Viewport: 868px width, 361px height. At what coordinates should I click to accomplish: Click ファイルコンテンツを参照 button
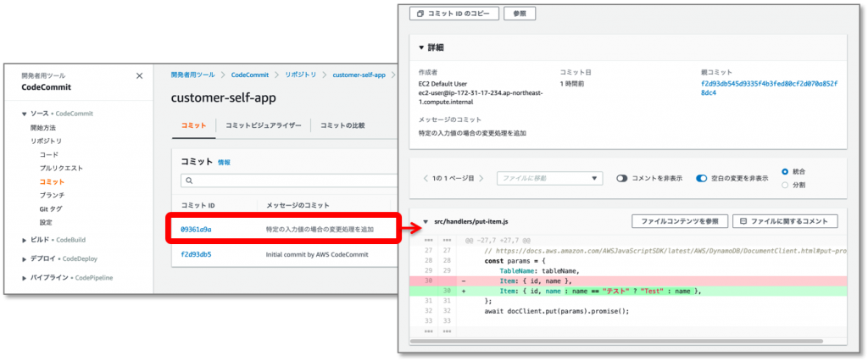click(x=680, y=221)
